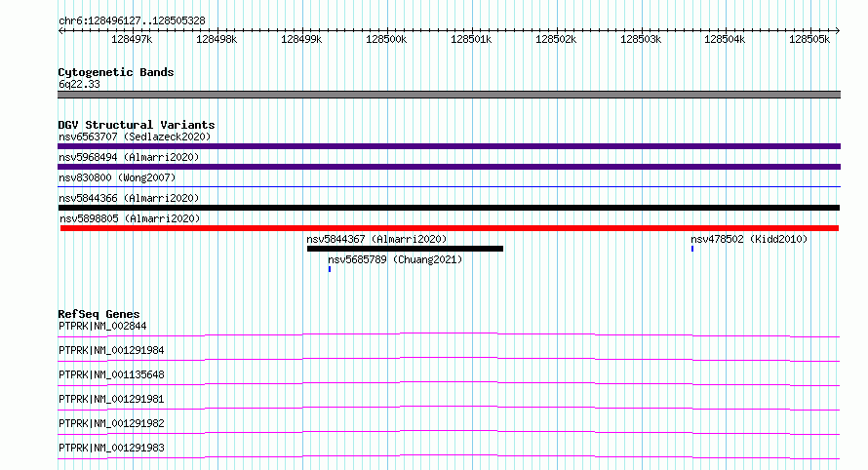
Task: Click the magenta PTPRK NM_001135648 gene line
Action: 449,383
